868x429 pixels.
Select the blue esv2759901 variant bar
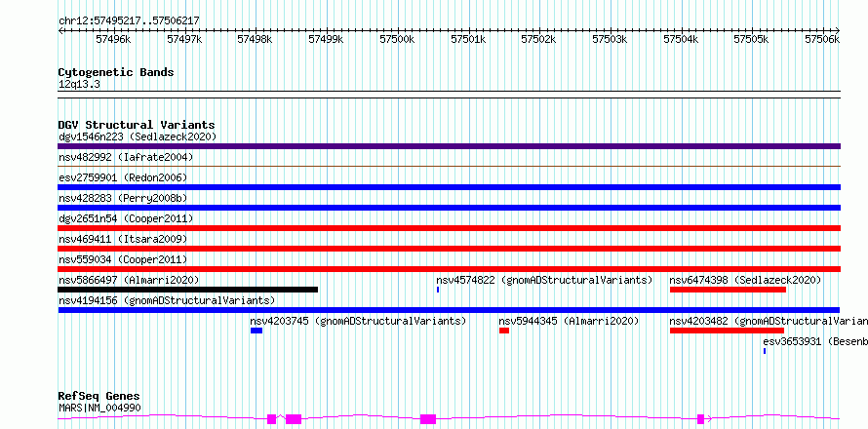tap(449, 187)
